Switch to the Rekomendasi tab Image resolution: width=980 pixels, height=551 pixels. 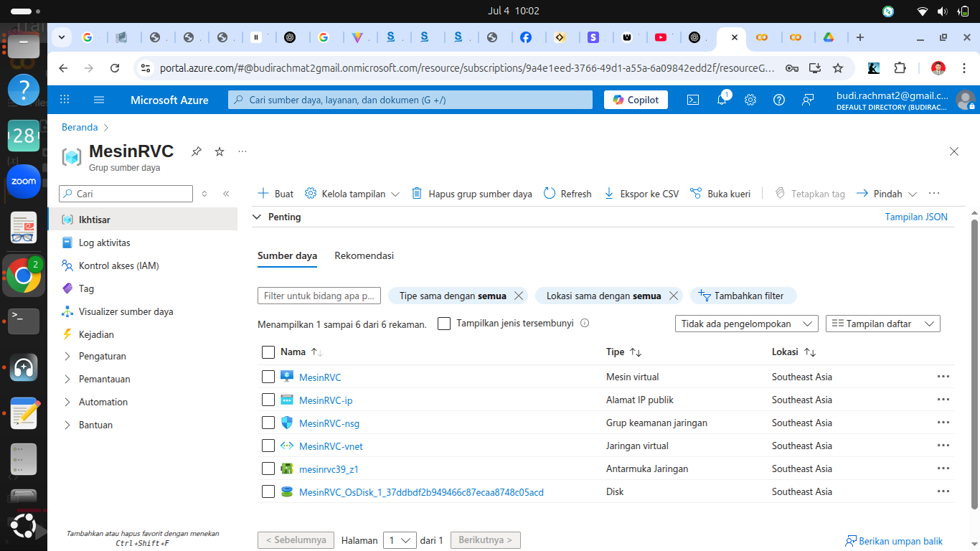(364, 255)
